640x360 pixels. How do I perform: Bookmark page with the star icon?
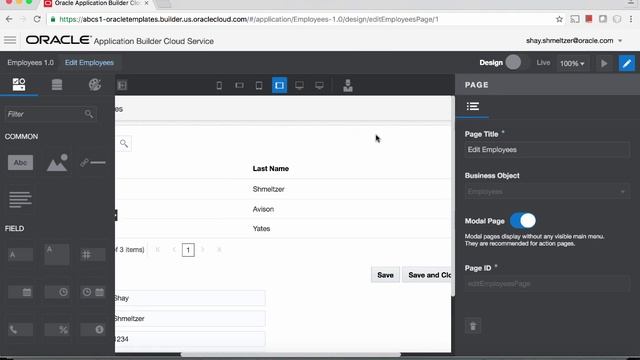559,19
